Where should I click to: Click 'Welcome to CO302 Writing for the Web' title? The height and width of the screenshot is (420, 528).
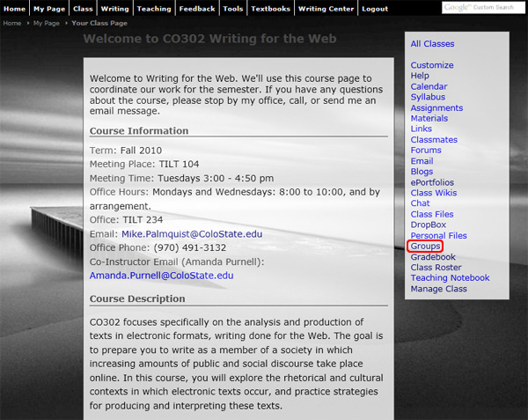209,39
